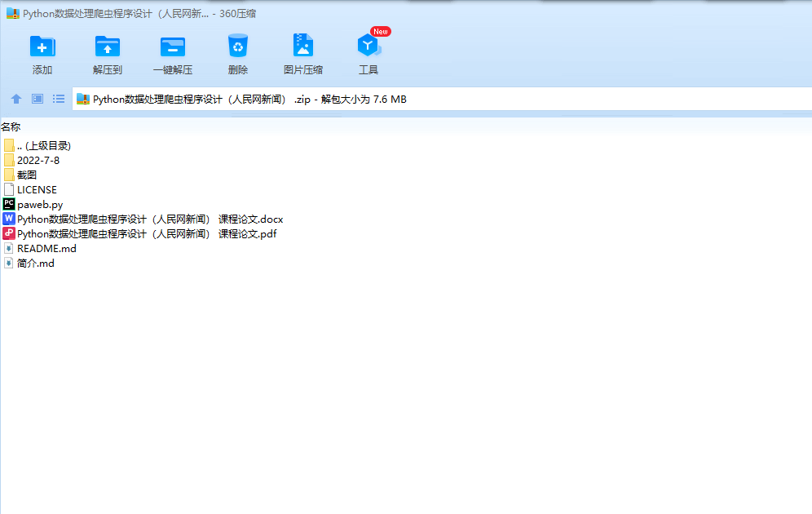Click the PDF icon beside the pdf file
Screen dimensions: 812x514
pos(9,233)
